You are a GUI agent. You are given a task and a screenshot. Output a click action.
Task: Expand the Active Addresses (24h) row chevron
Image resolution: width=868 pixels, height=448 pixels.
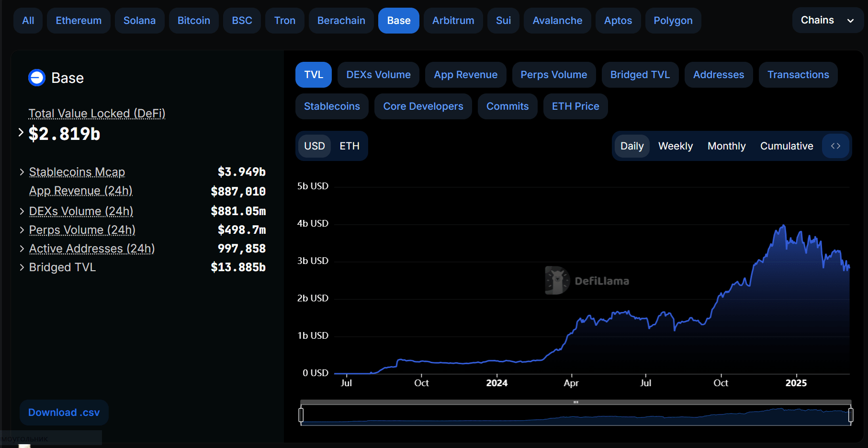(22, 249)
